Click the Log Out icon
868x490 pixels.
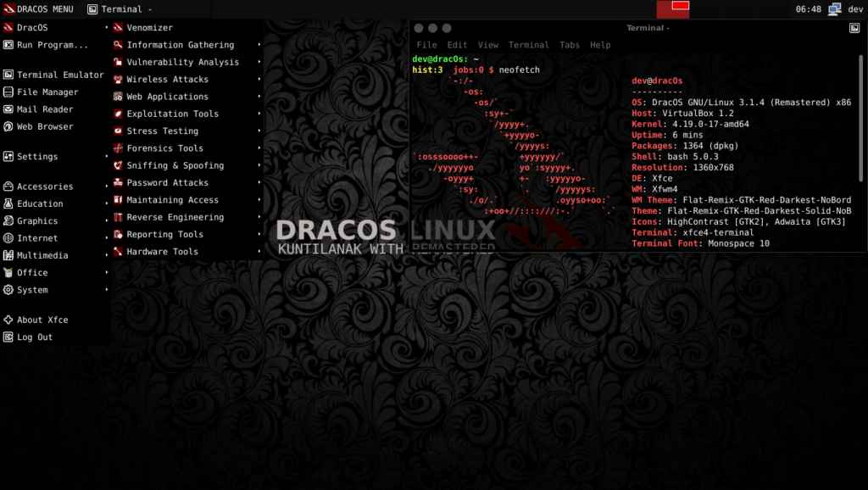click(8, 337)
